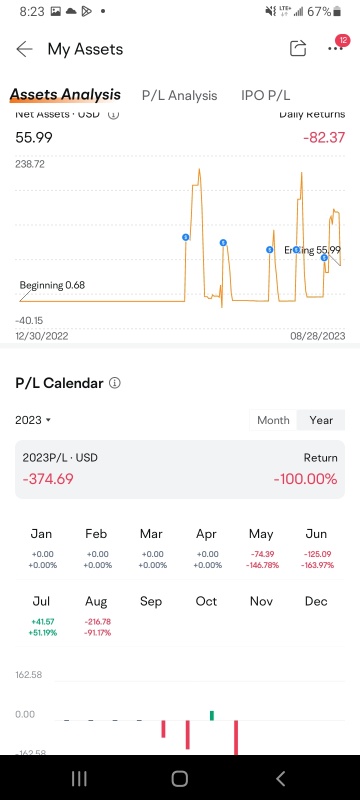Open the Jul monthly P/L cell
360x800 pixels.
41,616
